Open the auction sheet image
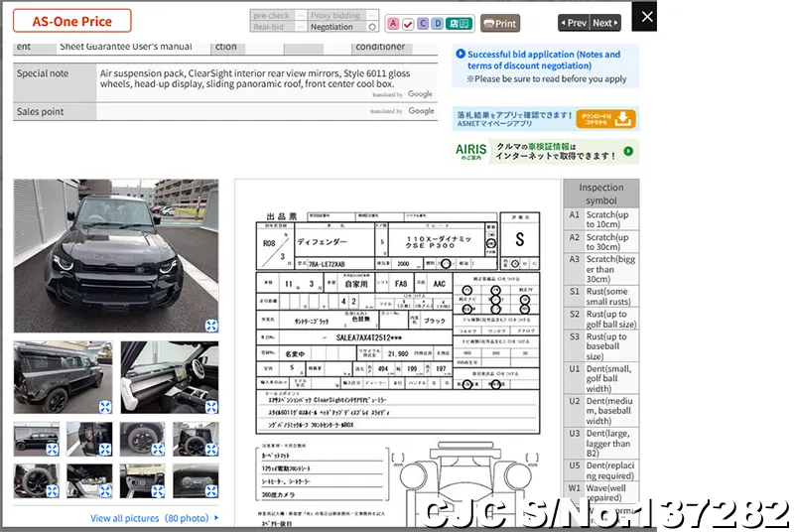794x532 pixels. pyautogui.click(x=398, y=354)
